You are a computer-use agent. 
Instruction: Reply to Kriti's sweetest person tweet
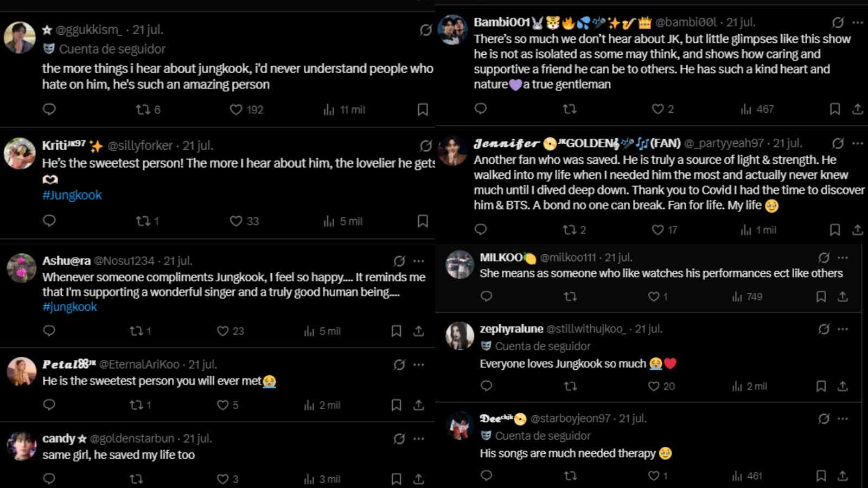[x=49, y=221]
